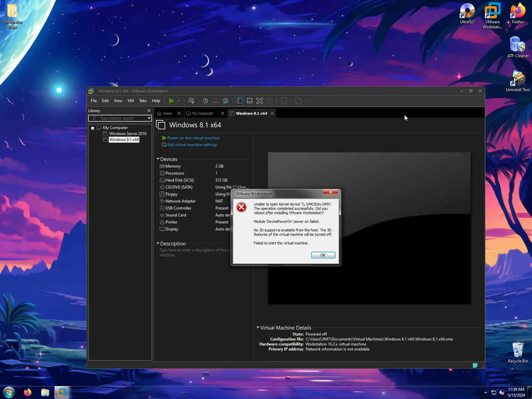The width and height of the screenshot is (532, 399).
Task: Click the USB Controller device icon
Action: point(162,208)
